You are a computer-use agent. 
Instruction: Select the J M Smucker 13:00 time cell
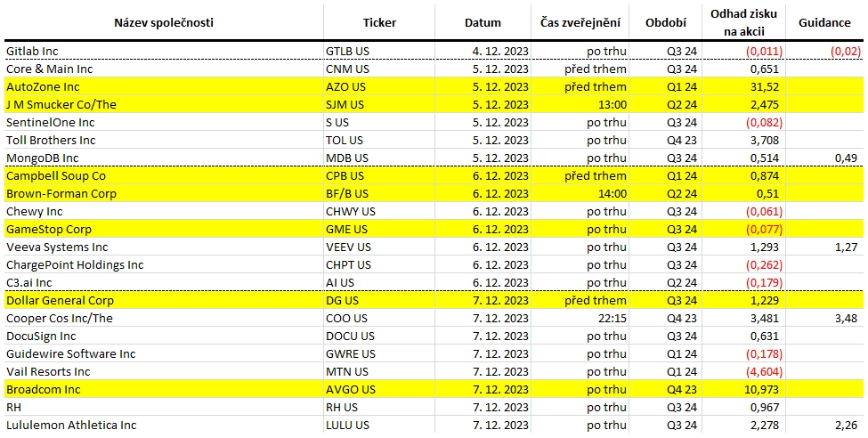point(612,105)
